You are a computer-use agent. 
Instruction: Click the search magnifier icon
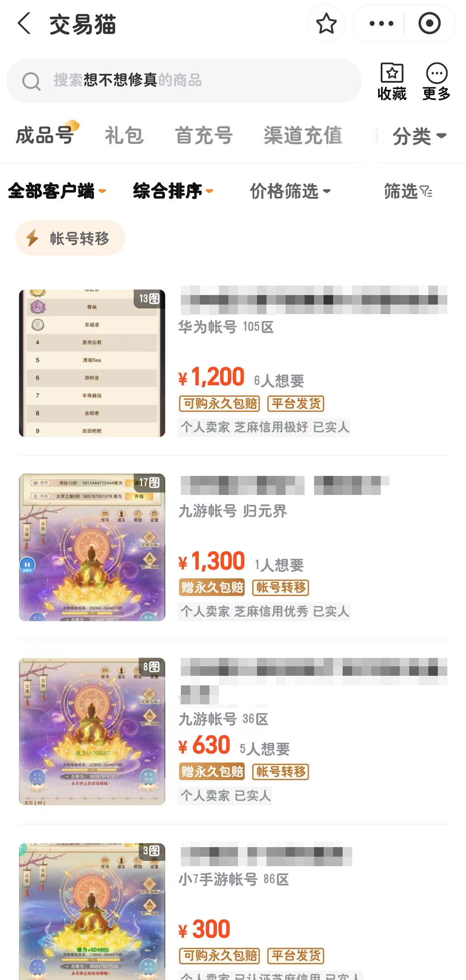[x=31, y=81]
